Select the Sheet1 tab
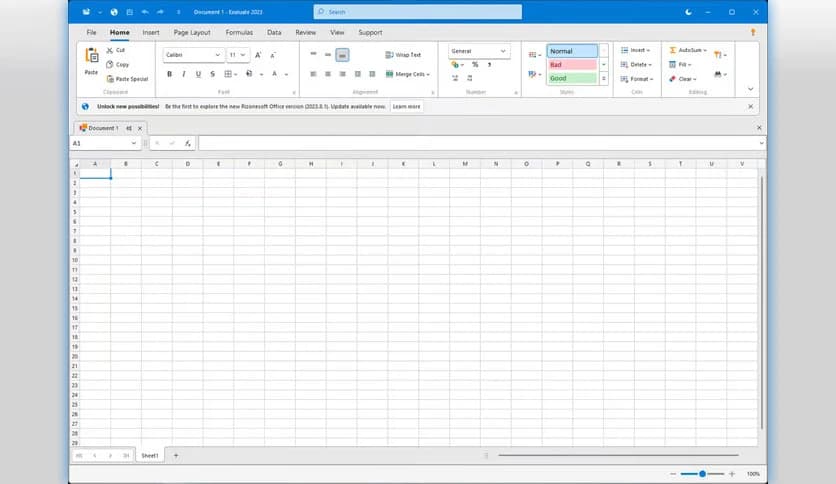This screenshot has height=484, width=836. point(150,456)
